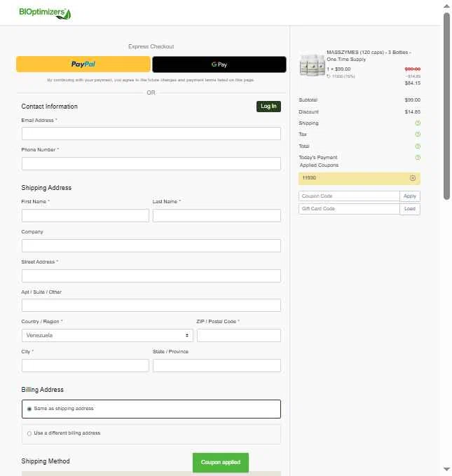The height and width of the screenshot is (476, 452).
Task: Pay with Google Pay button
Action: click(x=219, y=64)
